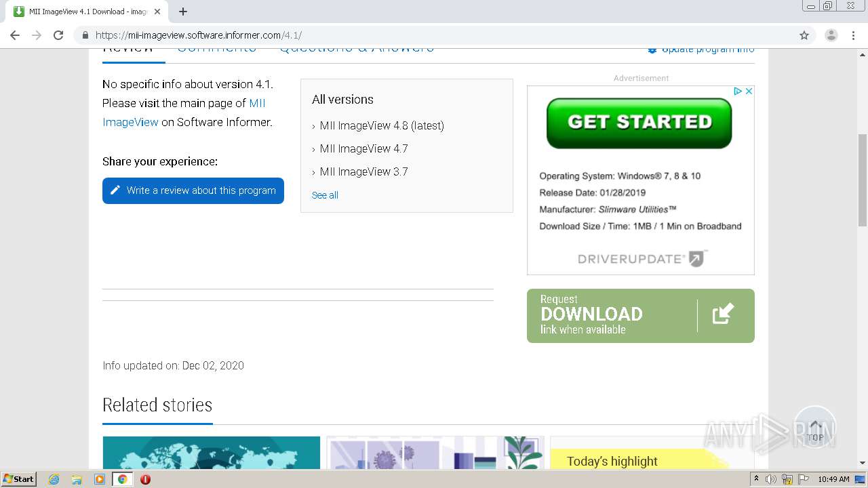
Task: Click the Action Center flag icon
Action: 803,479
